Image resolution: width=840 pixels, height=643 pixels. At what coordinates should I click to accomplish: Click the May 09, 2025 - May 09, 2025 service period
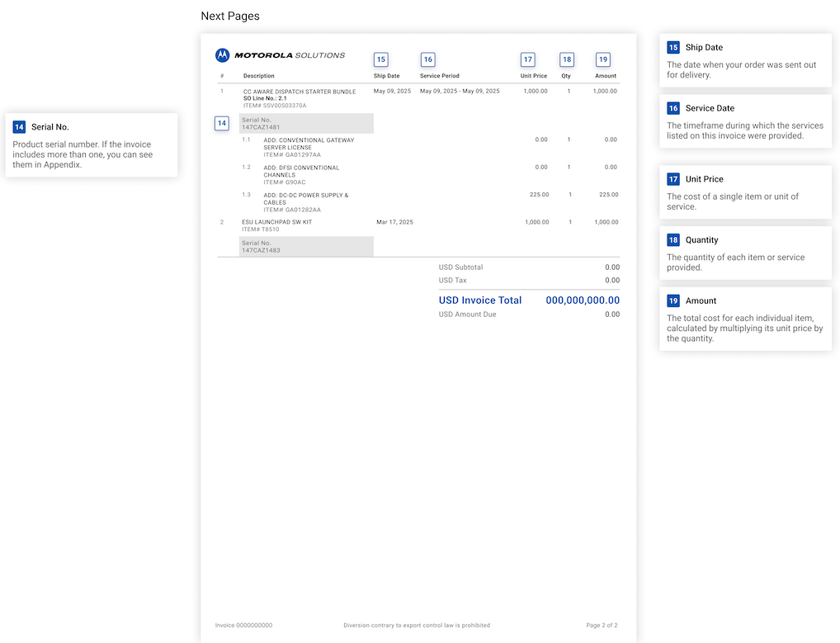(x=460, y=91)
